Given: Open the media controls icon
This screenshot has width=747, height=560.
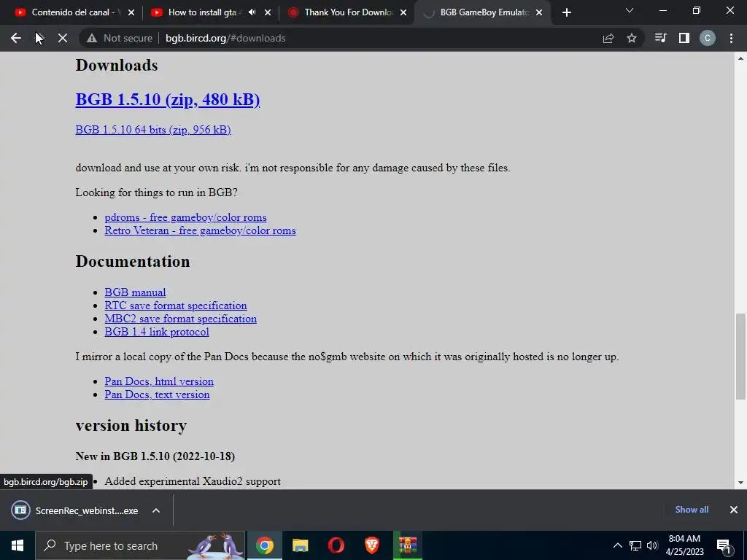Looking at the screenshot, I should 660,38.
